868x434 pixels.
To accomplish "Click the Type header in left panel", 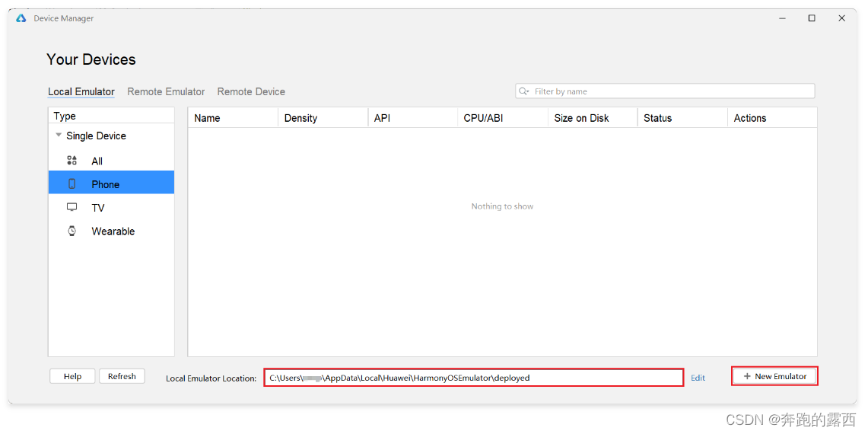I will (111, 116).
